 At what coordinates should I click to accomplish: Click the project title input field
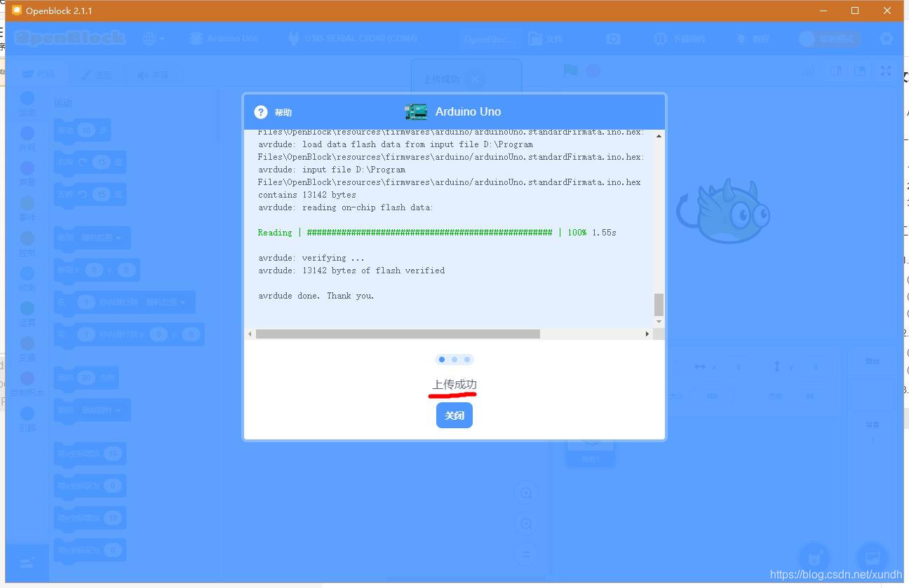(490, 39)
